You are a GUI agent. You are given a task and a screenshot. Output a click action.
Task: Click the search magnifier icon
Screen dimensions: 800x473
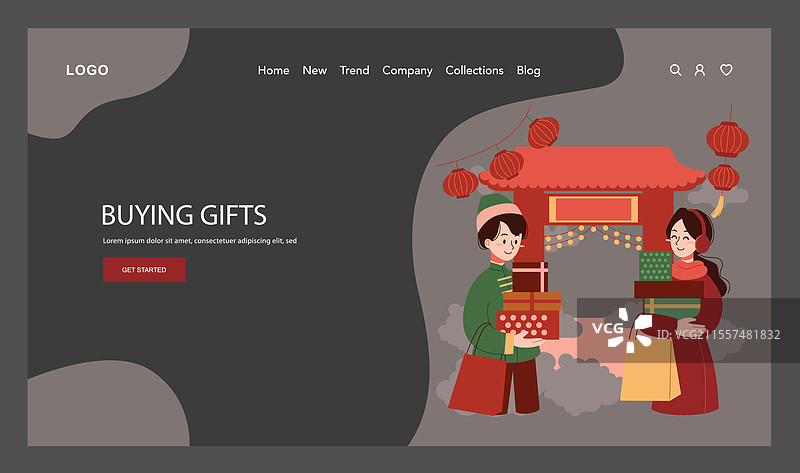[x=676, y=70]
